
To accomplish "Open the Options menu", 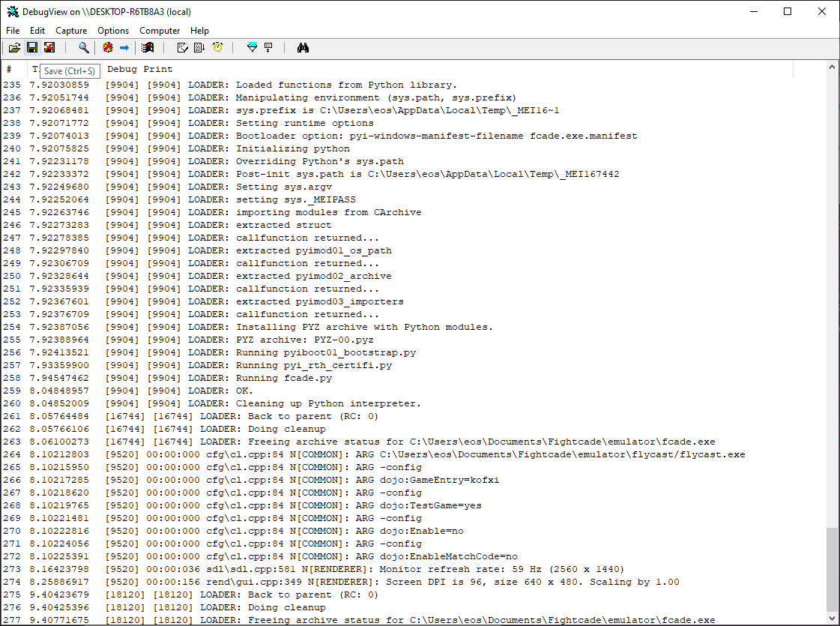I will pos(113,31).
